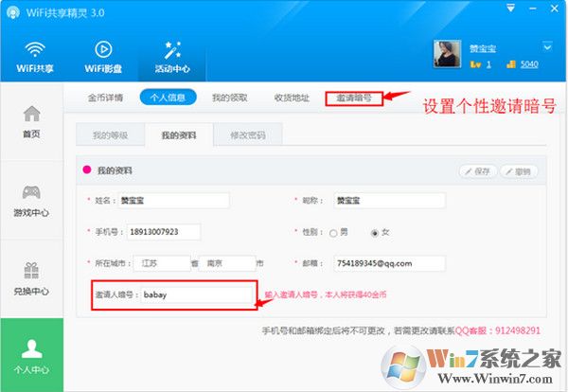Click the 保存 save button
Image resolution: width=568 pixels, height=392 pixels.
478,171
